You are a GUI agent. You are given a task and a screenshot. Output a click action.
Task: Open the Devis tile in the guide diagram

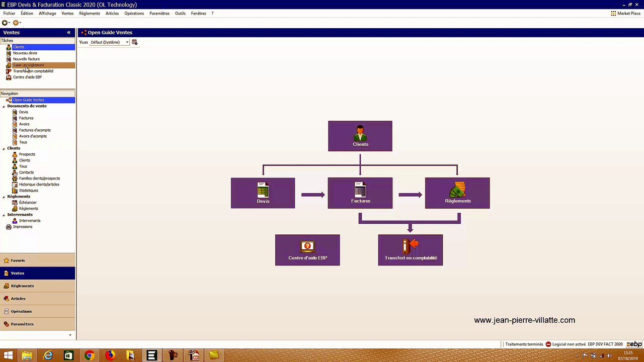coord(263,193)
